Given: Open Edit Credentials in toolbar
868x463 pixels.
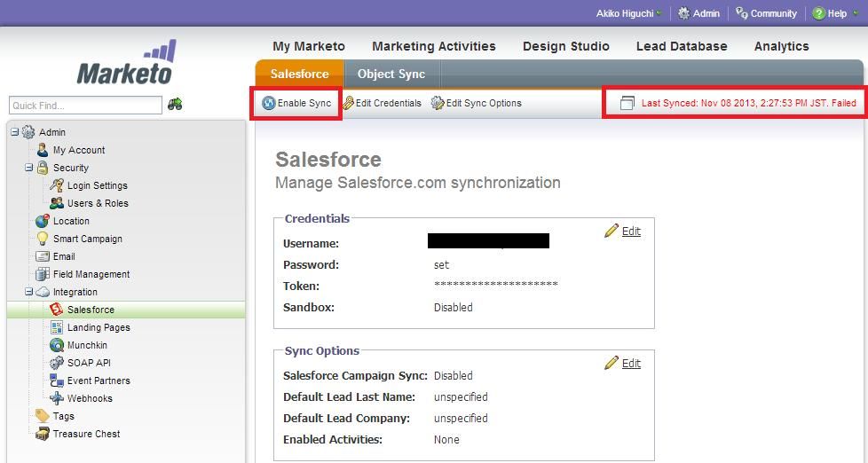Looking at the screenshot, I should coord(382,103).
